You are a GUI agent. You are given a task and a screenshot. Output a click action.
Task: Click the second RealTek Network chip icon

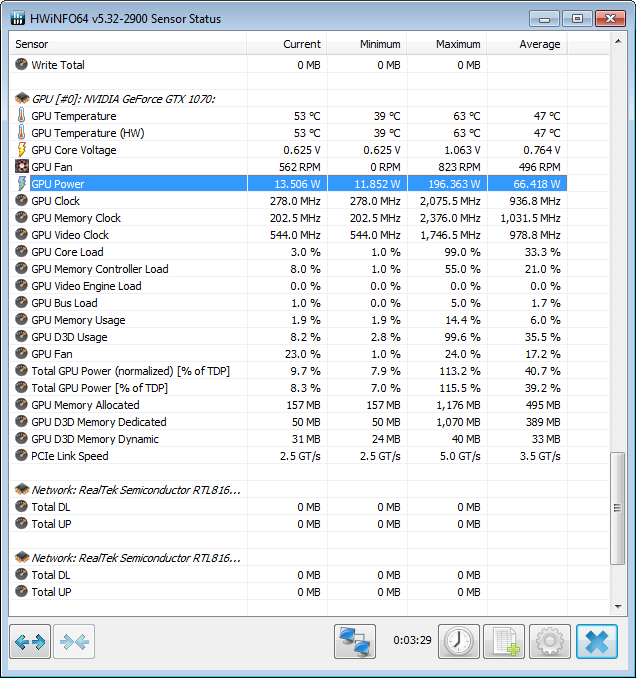point(22,557)
